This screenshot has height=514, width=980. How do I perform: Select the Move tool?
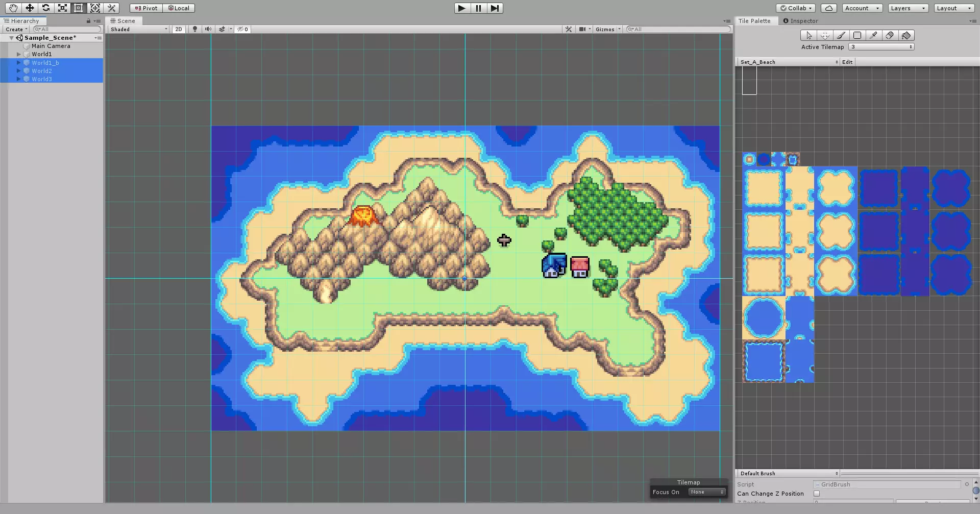tap(29, 8)
